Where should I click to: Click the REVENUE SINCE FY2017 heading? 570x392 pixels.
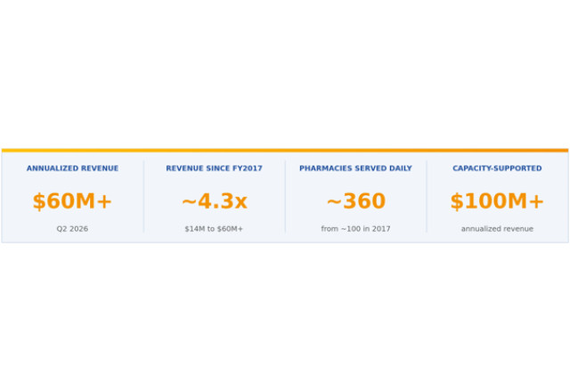[x=214, y=168]
